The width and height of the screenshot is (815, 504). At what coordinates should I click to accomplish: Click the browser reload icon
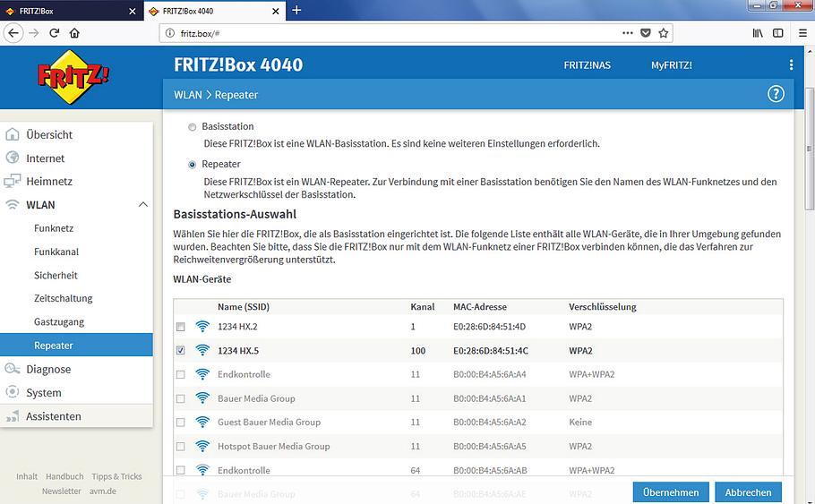[55, 33]
